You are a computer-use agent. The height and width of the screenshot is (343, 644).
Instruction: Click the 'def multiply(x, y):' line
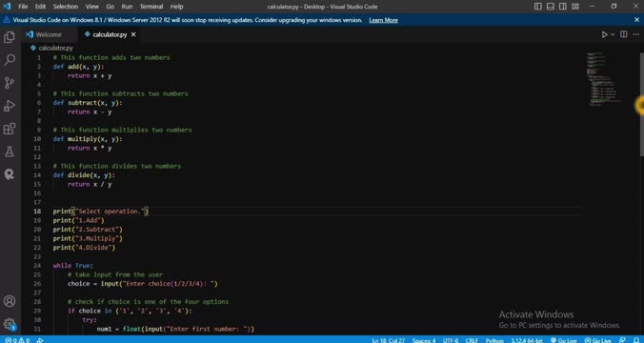(88, 139)
